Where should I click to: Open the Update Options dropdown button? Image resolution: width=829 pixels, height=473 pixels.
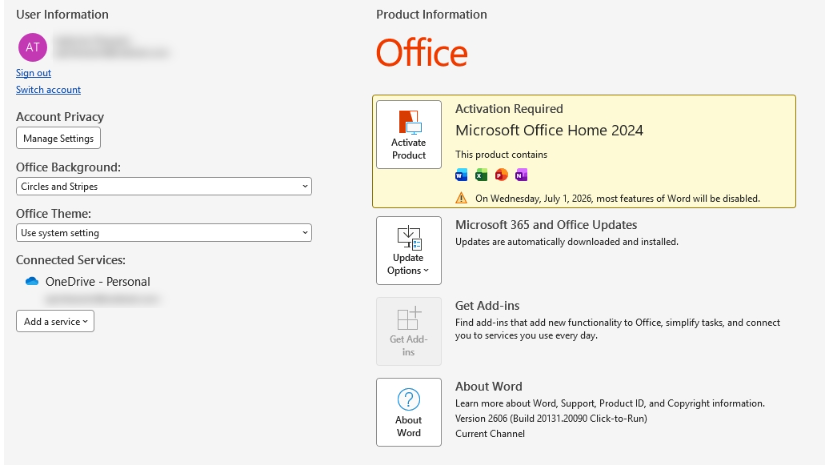tap(409, 251)
